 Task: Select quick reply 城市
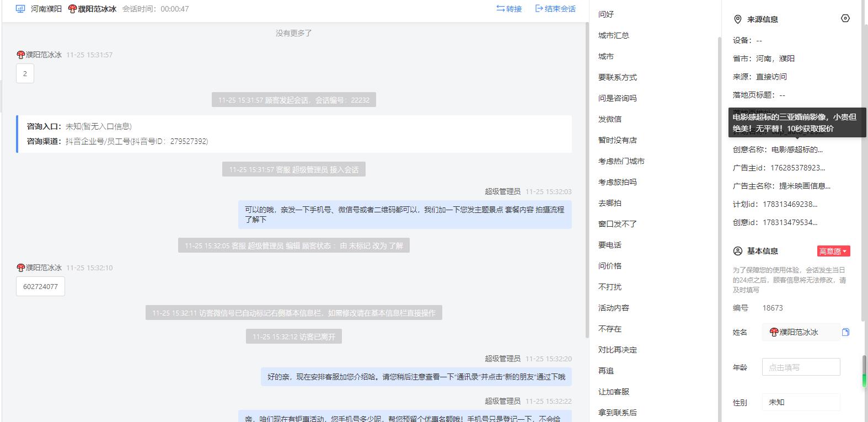pos(606,56)
